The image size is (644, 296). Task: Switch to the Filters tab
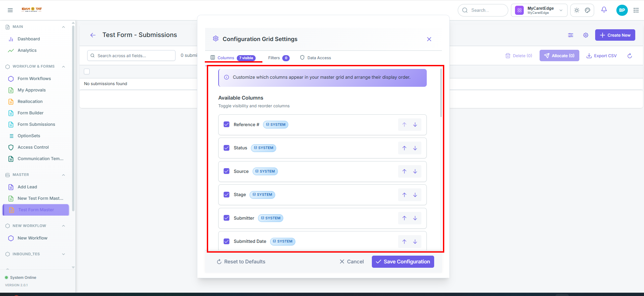point(279,58)
